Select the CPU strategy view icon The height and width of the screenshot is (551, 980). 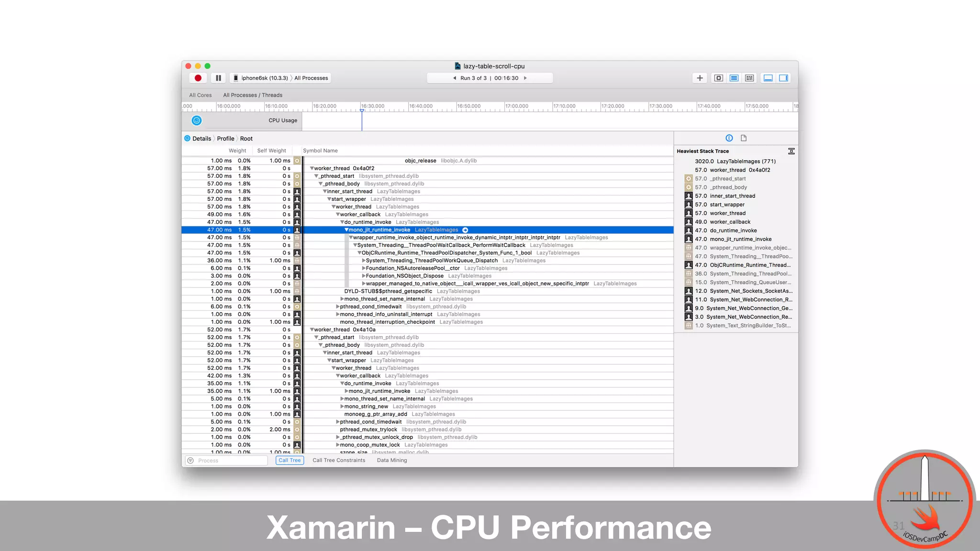pos(718,78)
